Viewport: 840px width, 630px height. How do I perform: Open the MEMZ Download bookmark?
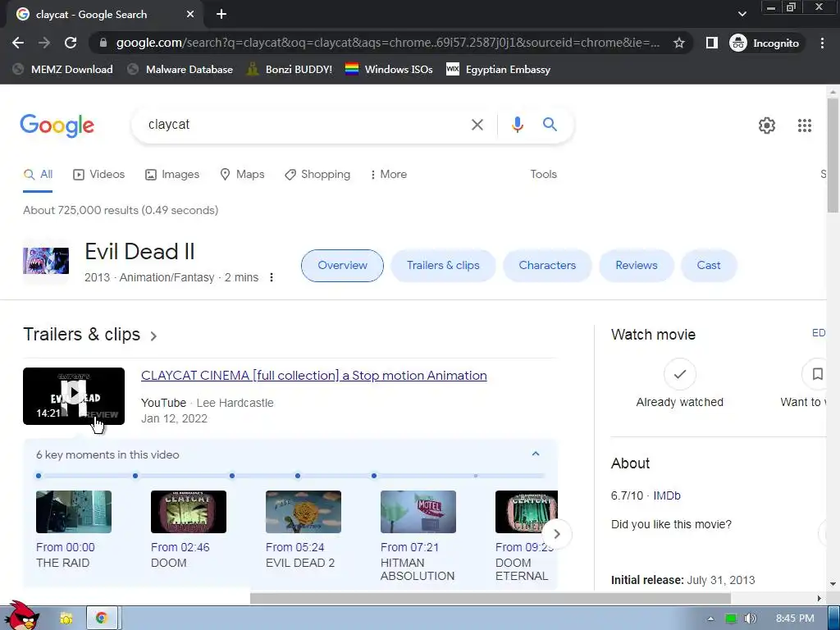62,69
